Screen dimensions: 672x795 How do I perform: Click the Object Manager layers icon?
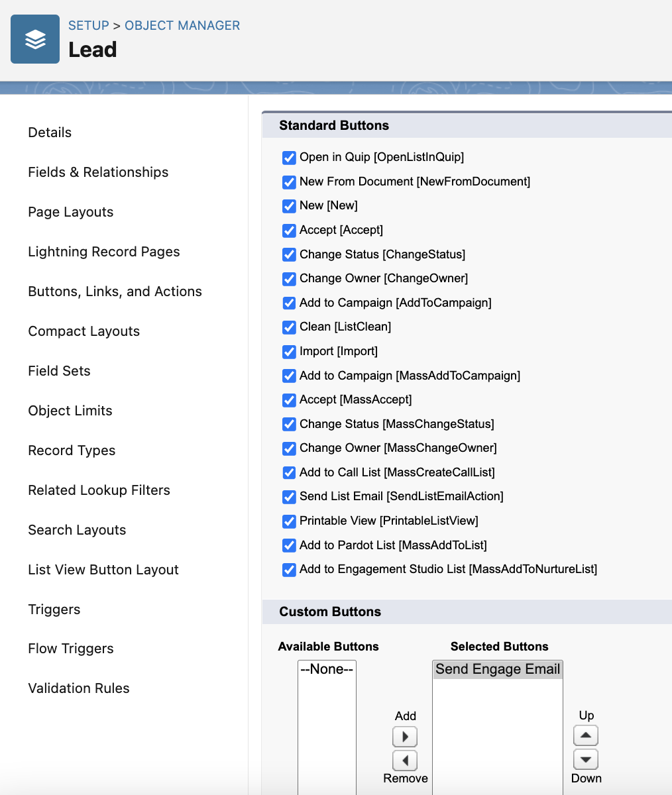[x=35, y=39]
